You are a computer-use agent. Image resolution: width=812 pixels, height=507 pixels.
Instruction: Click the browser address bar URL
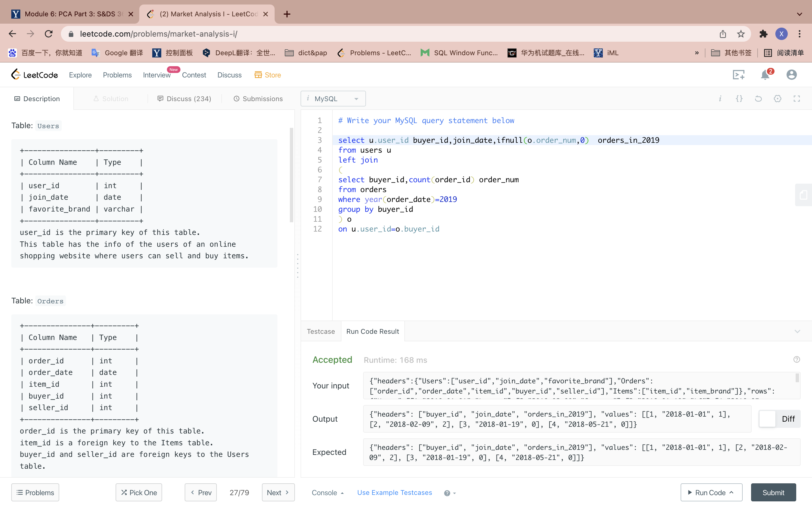[158, 34]
